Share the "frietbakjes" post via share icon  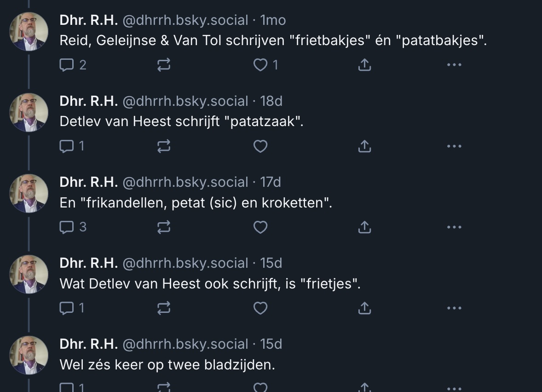pyautogui.click(x=364, y=65)
